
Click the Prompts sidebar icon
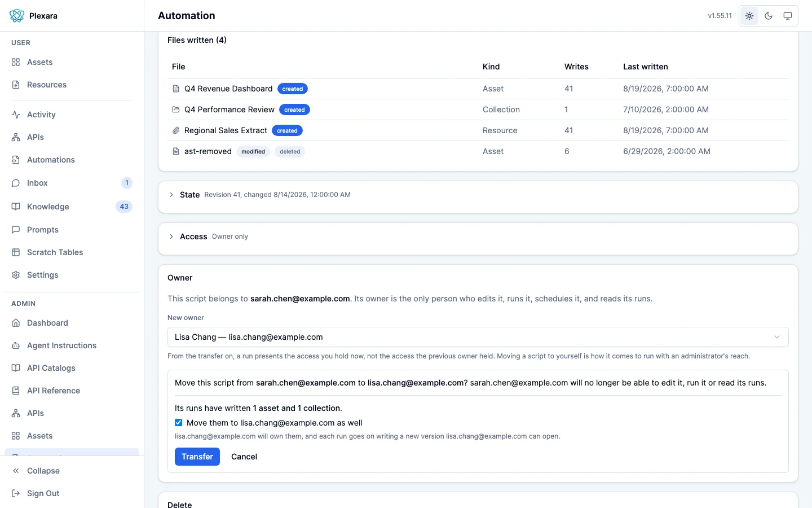pyautogui.click(x=16, y=230)
